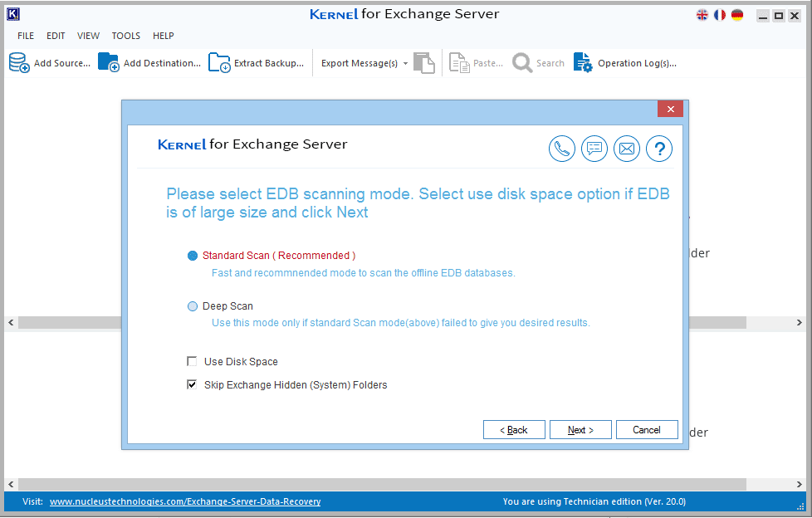The image size is (812, 518).
Task: Open the nucleustechnologies.com recovery link
Action: click(185, 501)
